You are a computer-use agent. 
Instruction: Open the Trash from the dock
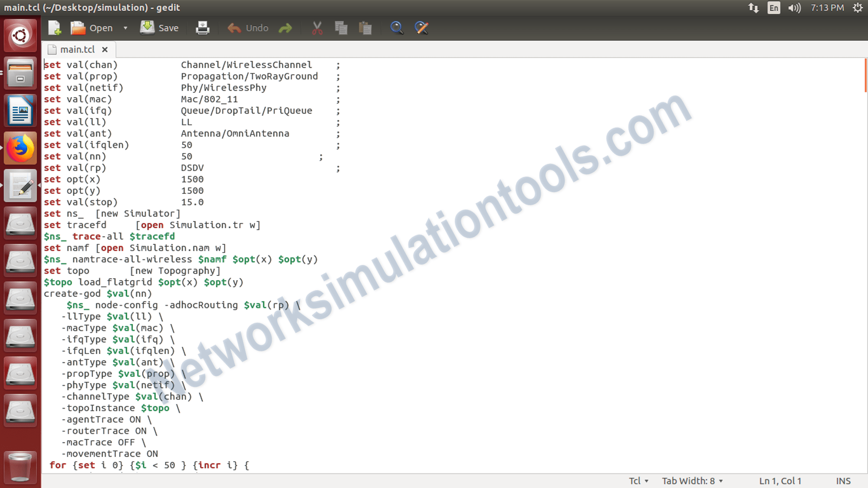point(20,467)
